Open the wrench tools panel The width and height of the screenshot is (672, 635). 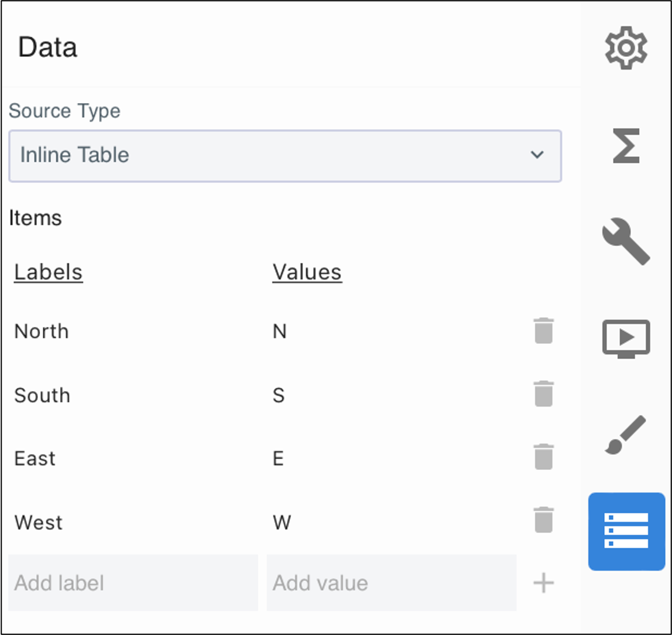[x=626, y=241]
